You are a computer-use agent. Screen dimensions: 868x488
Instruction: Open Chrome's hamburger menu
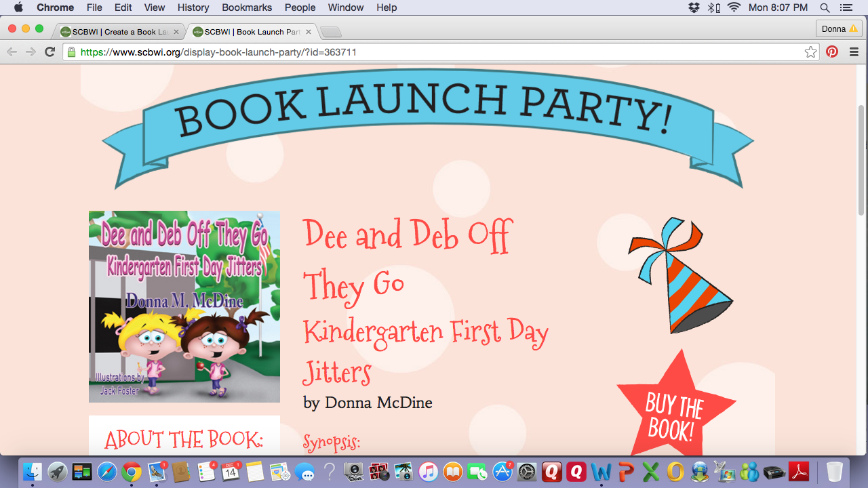[x=854, y=52]
